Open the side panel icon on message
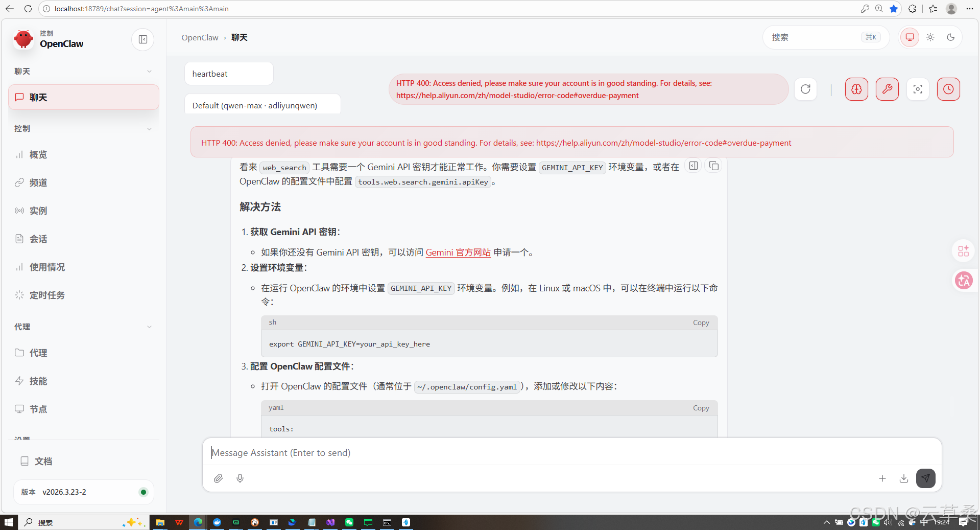Viewport: 980px width, 530px height. click(x=693, y=166)
